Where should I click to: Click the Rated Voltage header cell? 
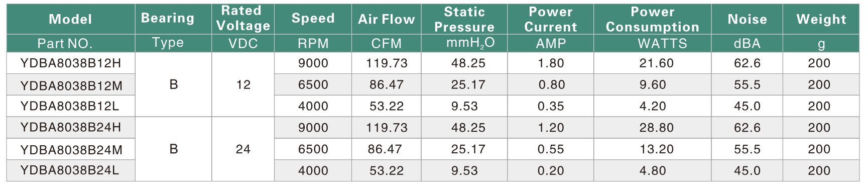point(243,19)
